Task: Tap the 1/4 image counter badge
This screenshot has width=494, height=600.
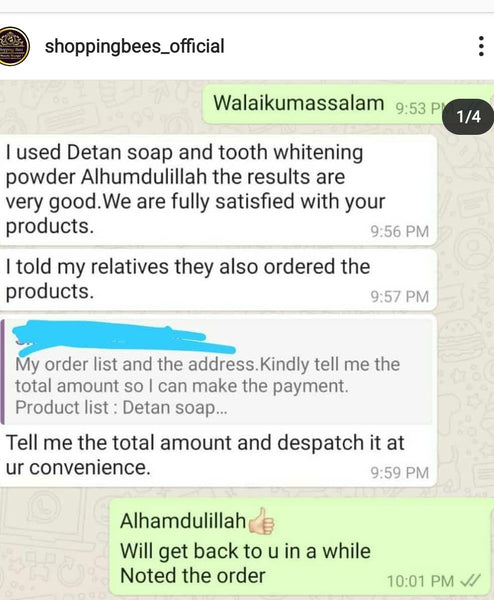Action: (x=468, y=116)
